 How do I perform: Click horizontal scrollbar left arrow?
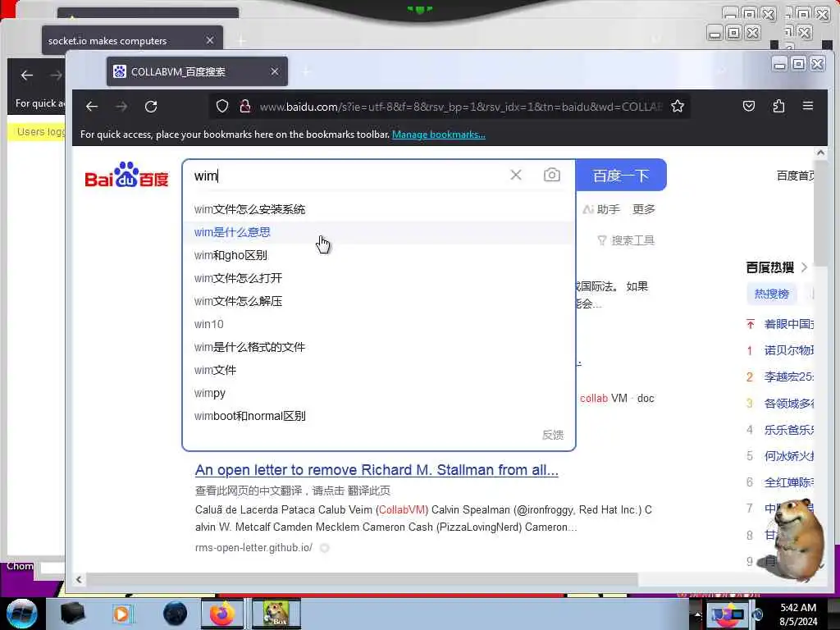pyautogui.click(x=79, y=579)
